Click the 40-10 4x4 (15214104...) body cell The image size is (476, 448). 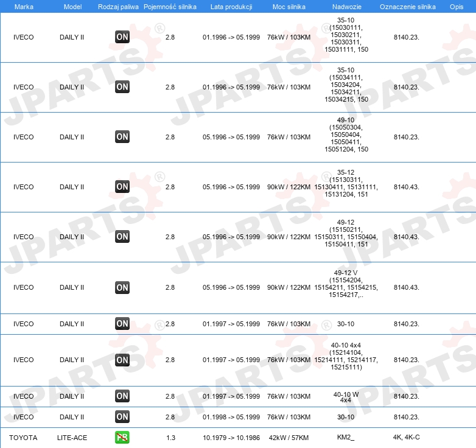[346, 356]
